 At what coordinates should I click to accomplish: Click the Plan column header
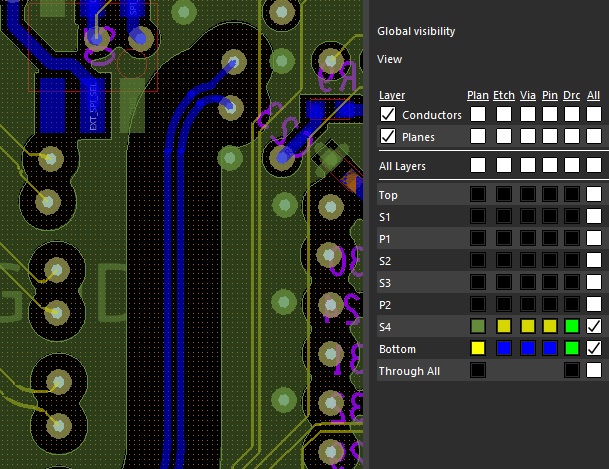pyautogui.click(x=478, y=95)
